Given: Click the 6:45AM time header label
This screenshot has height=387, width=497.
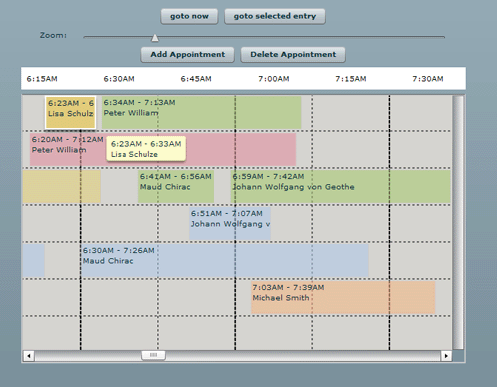Looking at the screenshot, I should tap(196, 79).
